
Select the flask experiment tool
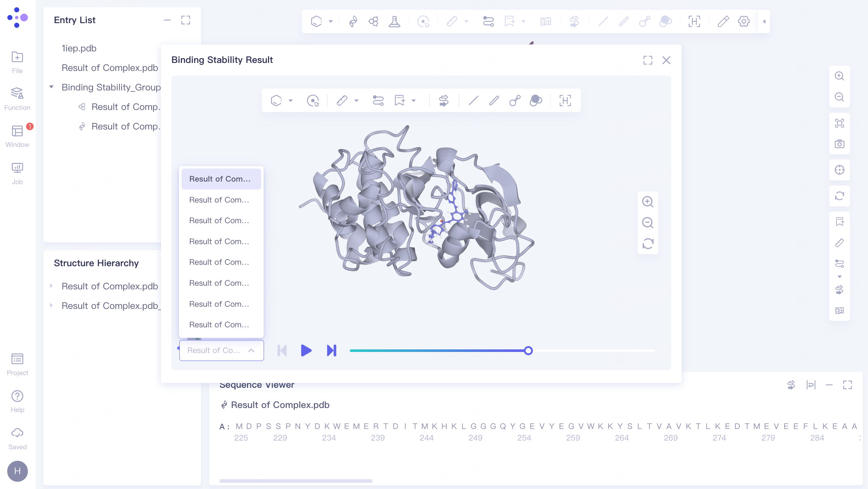click(395, 21)
